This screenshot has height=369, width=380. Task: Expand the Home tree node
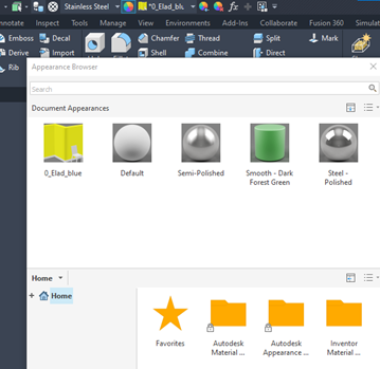32,295
